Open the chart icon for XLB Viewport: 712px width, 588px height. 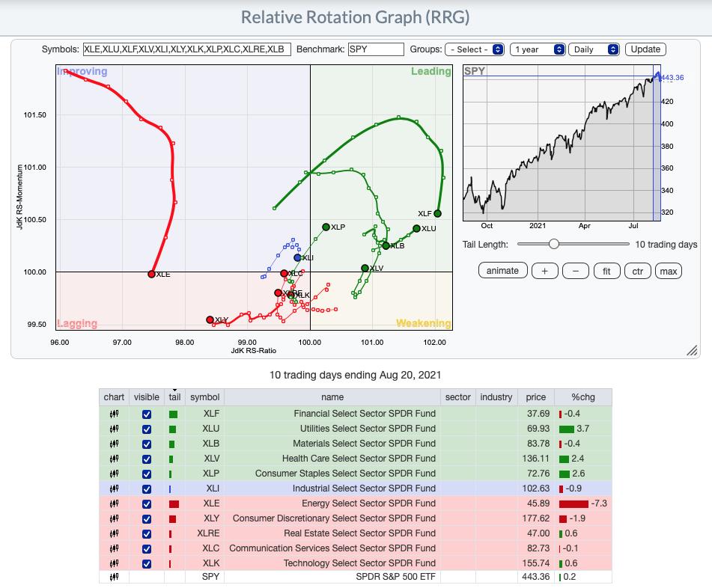(x=114, y=444)
